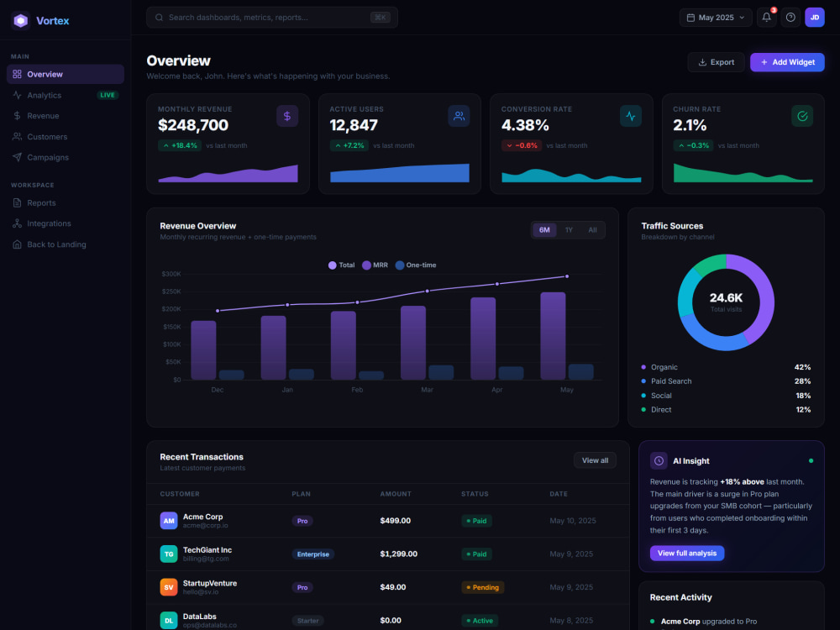Go to Overview in the sidebar
840x630 pixels.
point(66,74)
